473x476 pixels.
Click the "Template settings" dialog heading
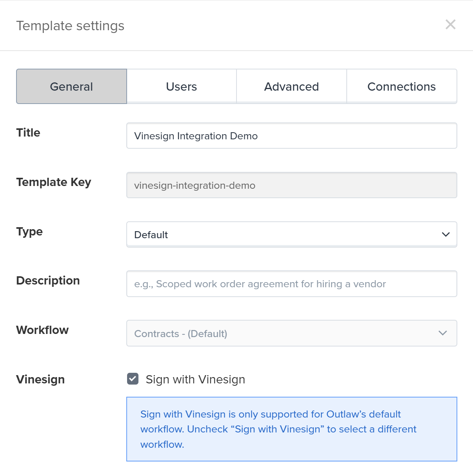coord(70,26)
